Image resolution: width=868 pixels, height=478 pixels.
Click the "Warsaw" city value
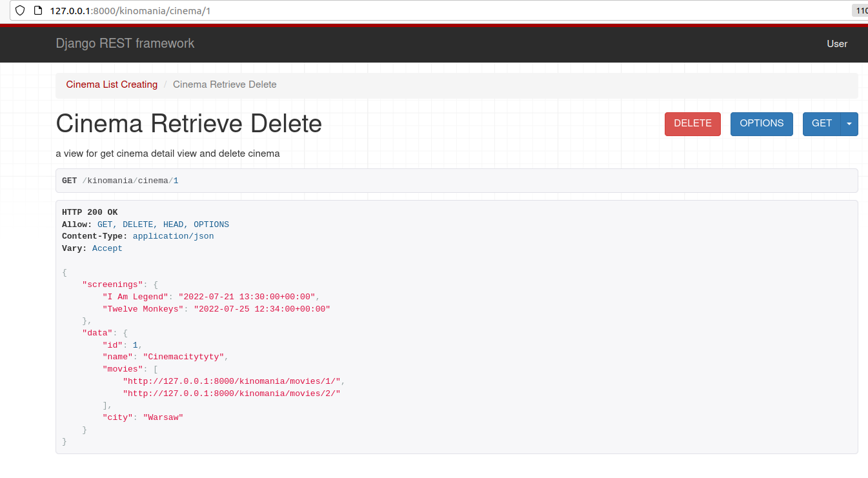pos(163,417)
